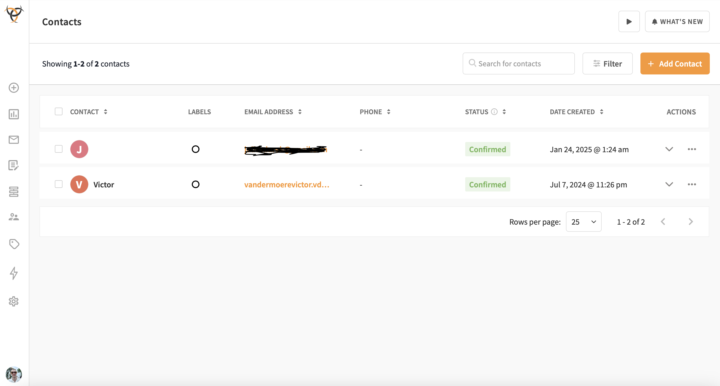Open the What's New notifications

(677, 22)
